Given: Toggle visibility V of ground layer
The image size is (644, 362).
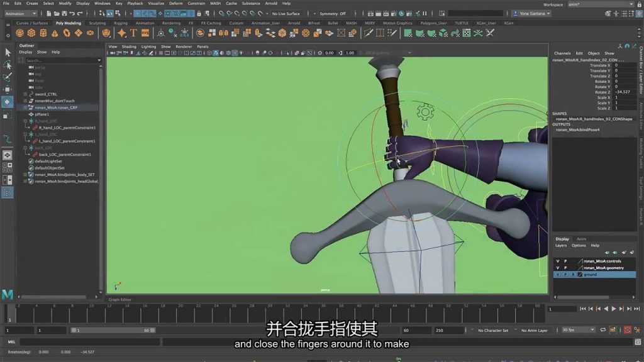Looking at the screenshot, I should tap(558, 274).
